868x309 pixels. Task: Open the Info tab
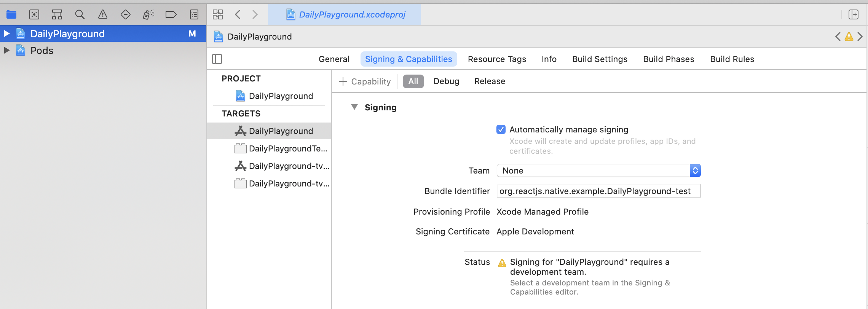[549, 59]
